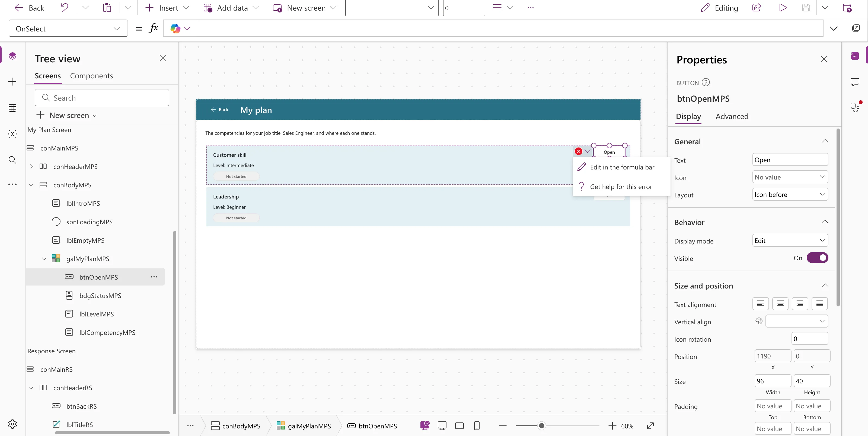Click the Preview app play icon

click(x=783, y=7)
